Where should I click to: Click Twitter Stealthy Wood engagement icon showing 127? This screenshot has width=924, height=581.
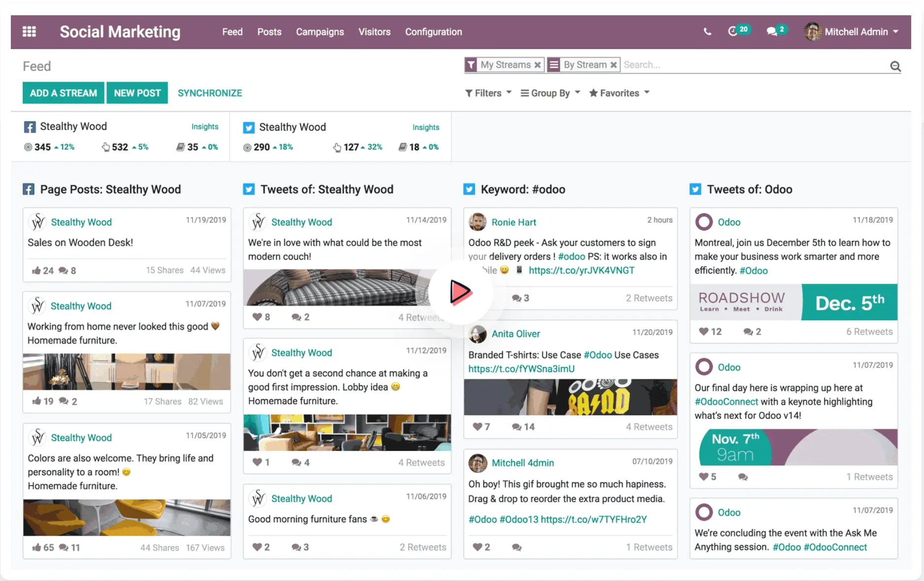[x=337, y=147]
